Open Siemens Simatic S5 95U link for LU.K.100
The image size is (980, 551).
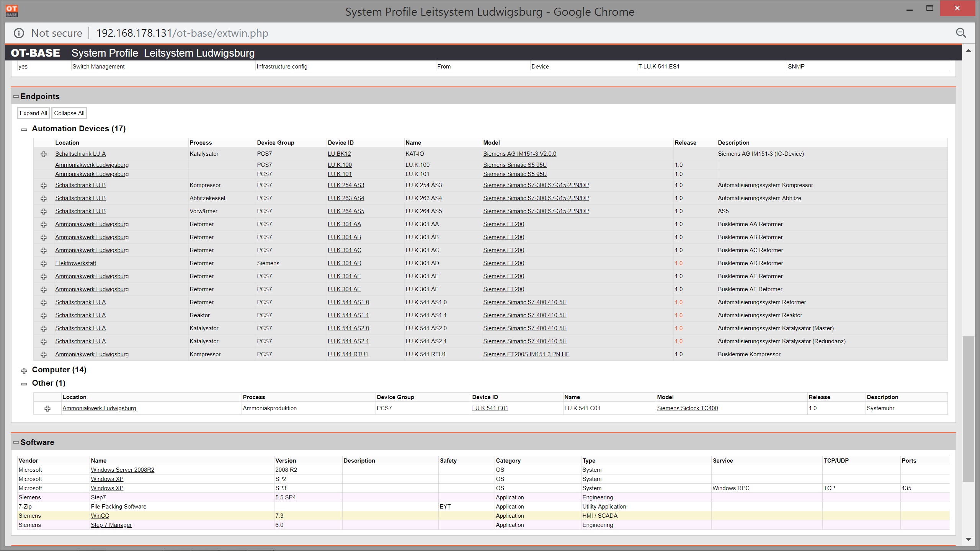(515, 165)
